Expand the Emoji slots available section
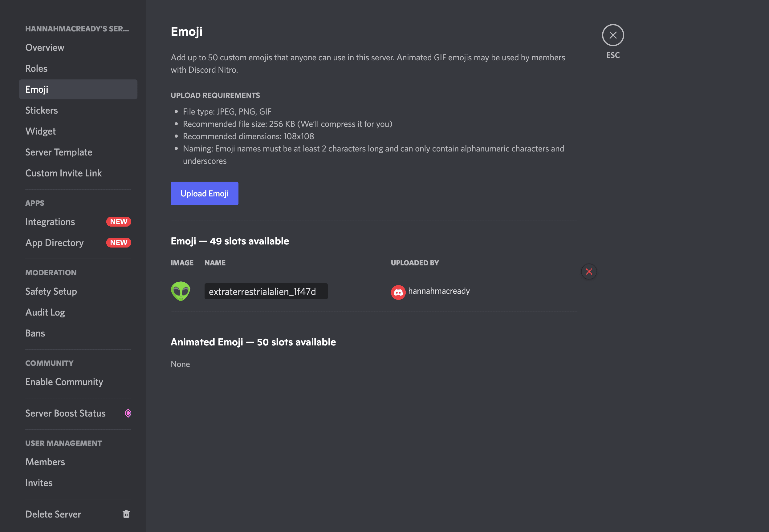Viewport: 769px width, 532px height. 230,240
